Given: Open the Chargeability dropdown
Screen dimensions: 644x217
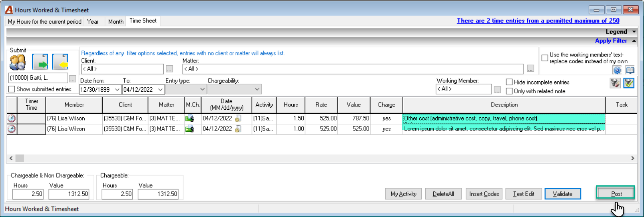Looking at the screenshot, I should [x=257, y=89].
